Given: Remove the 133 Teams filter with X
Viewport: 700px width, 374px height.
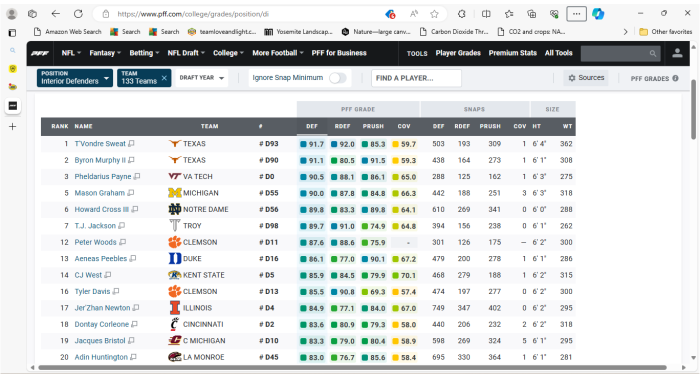Looking at the screenshot, I should [164, 78].
